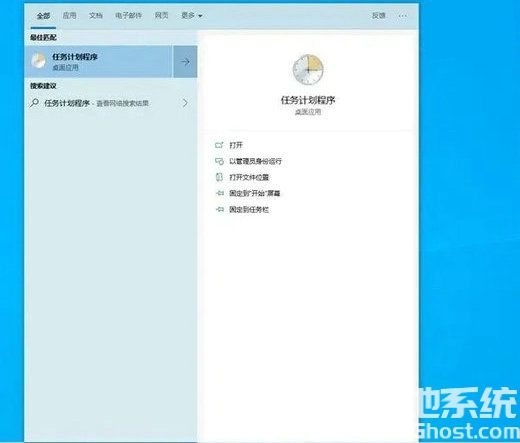Open the three-dots options menu
The height and width of the screenshot is (443, 520).
[x=403, y=16]
